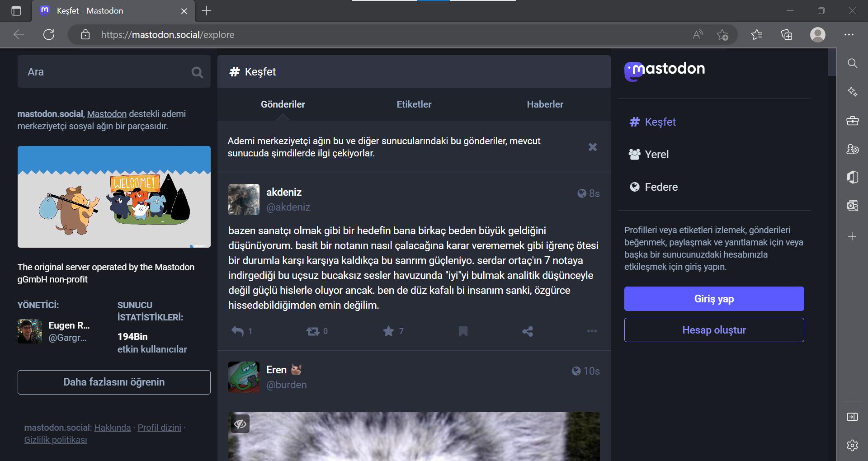Favourite akdeniz's post with the star icon
Screen dimensions: 868x461
pos(388,331)
